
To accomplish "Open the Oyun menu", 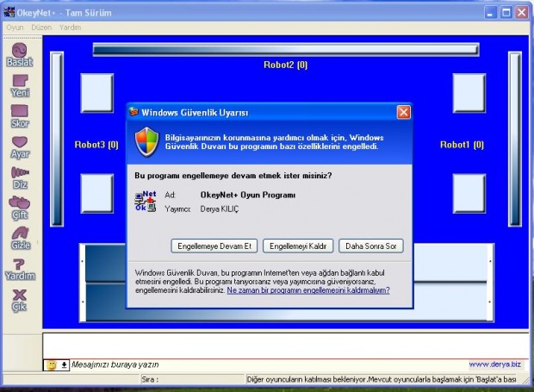I will (x=15, y=28).
